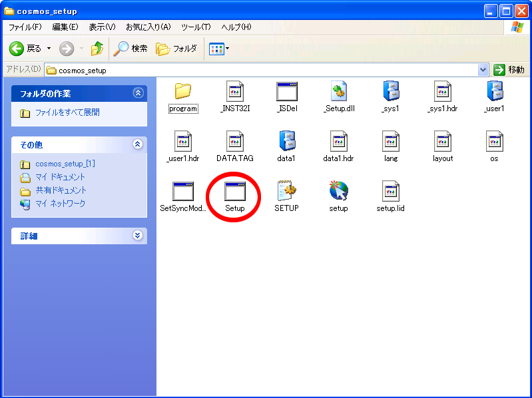Select the lang file icon

pos(391,140)
